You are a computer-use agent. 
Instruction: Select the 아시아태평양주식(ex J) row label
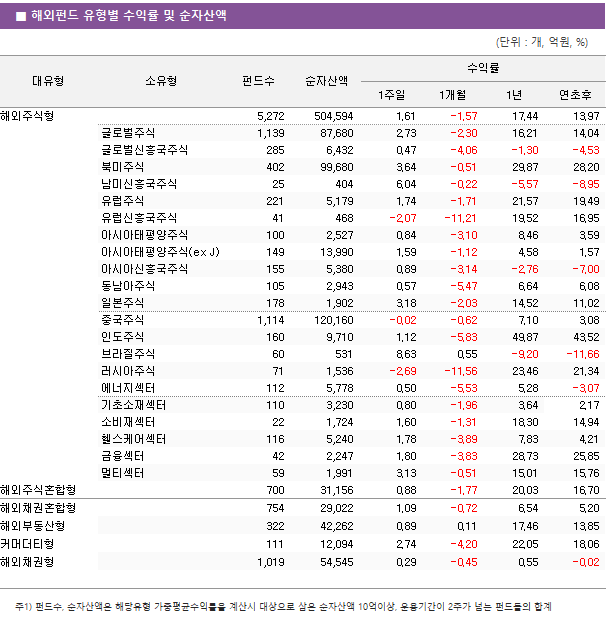tap(160, 252)
